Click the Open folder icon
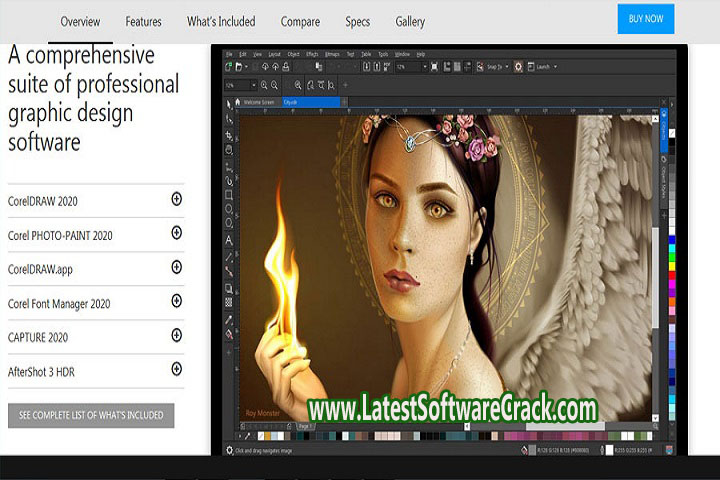The height and width of the screenshot is (480, 720). [x=239, y=67]
